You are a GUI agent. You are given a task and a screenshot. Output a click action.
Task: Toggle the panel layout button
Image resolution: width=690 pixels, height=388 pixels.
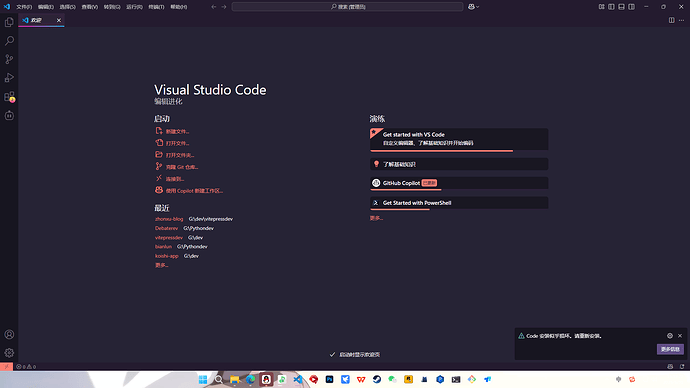pos(621,7)
